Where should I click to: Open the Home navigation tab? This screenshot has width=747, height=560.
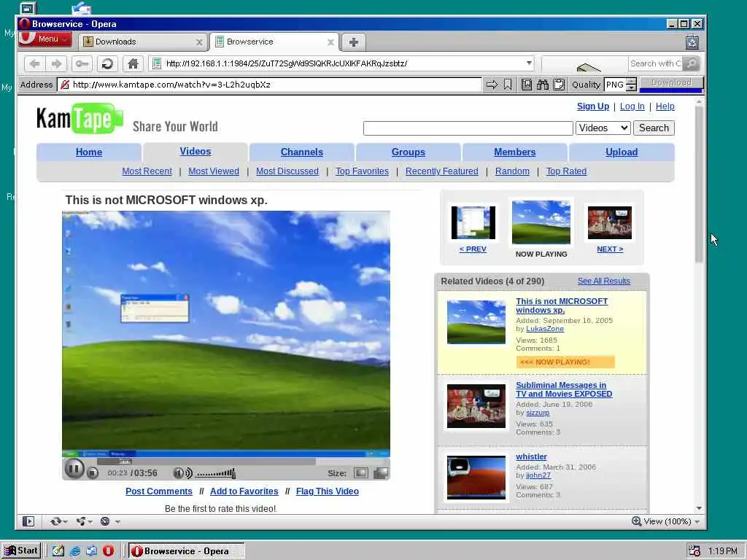(88, 152)
